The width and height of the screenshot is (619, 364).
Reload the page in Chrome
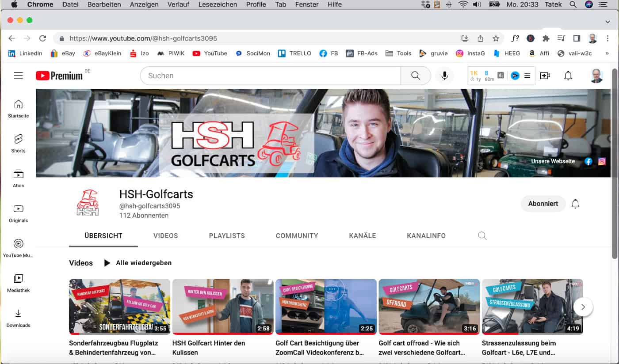42,38
